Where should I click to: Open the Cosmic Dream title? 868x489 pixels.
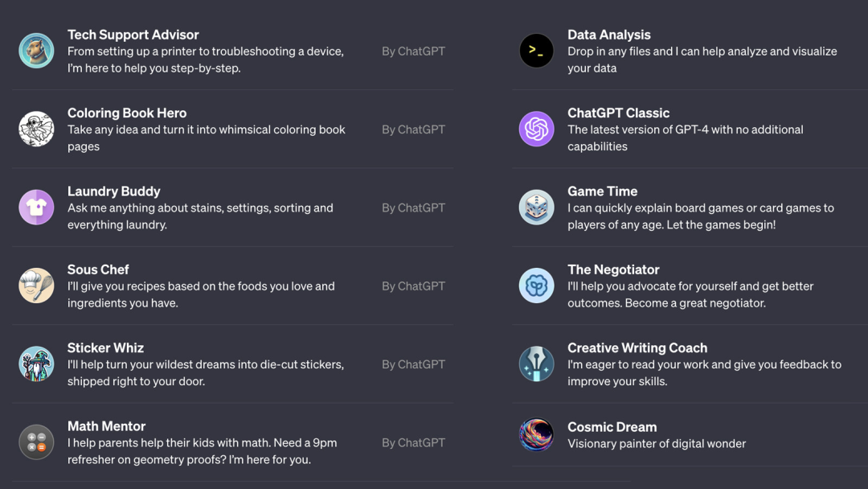pos(612,427)
